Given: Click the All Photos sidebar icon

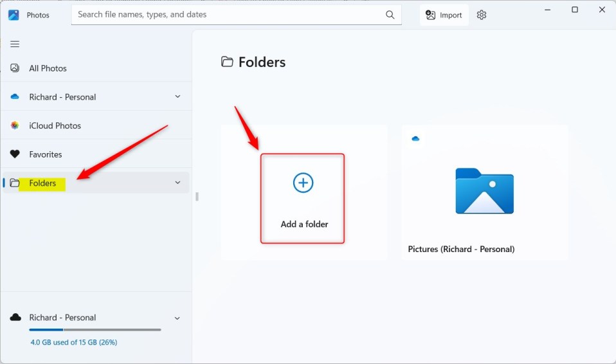Looking at the screenshot, I should click(15, 68).
